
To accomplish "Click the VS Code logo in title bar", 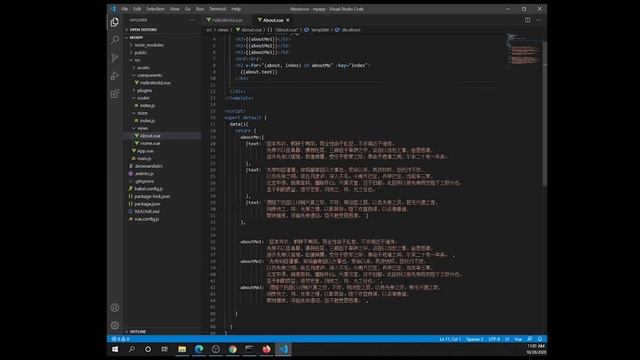I will click(x=113, y=9).
